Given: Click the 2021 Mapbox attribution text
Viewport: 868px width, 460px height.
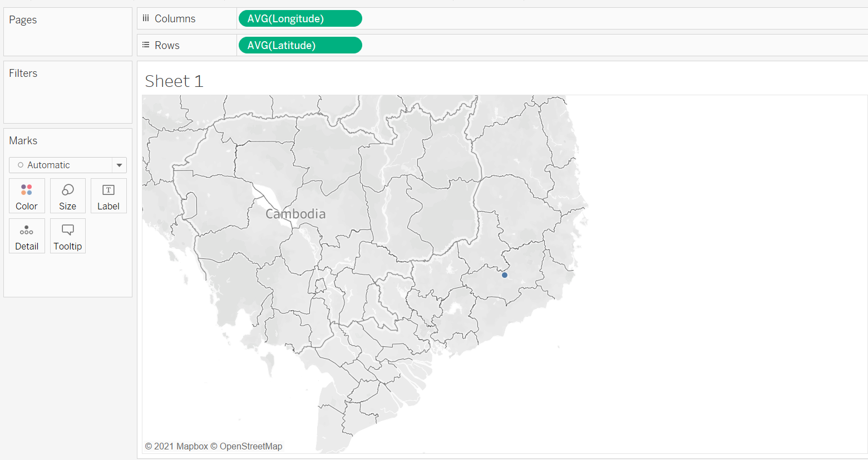Looking at the screenshot, I should (x=176, y=446).
